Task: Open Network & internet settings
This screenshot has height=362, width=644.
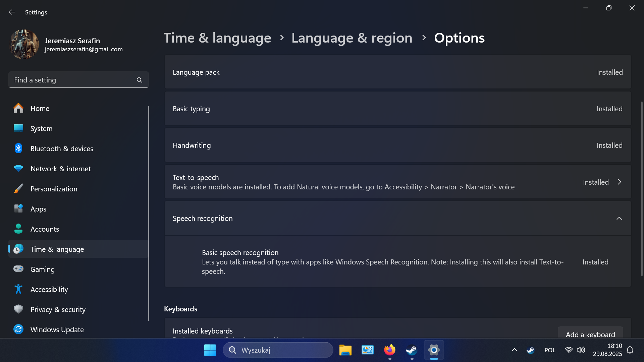Action: (x=60, y=169)
